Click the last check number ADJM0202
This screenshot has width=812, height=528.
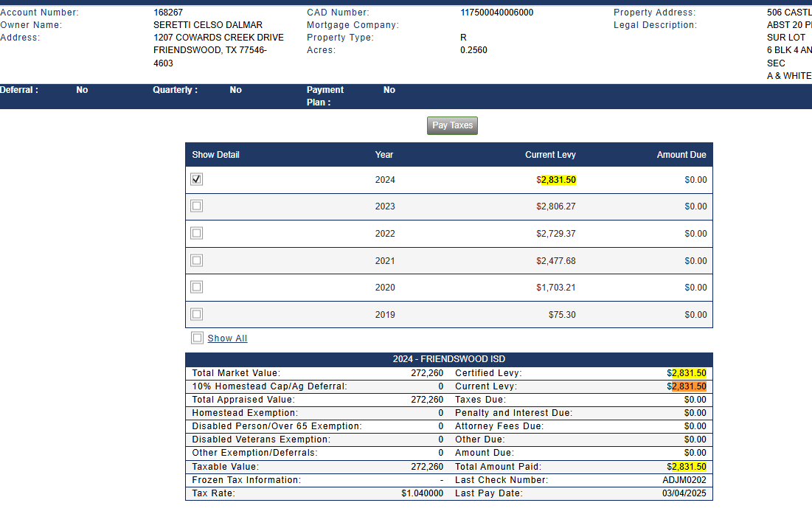(x=684, y=480)
